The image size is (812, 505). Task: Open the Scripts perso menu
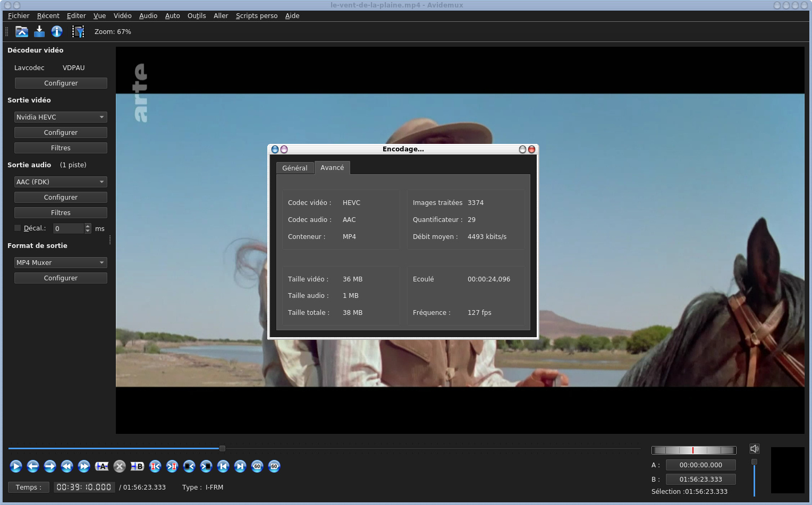tap(256, 16)
